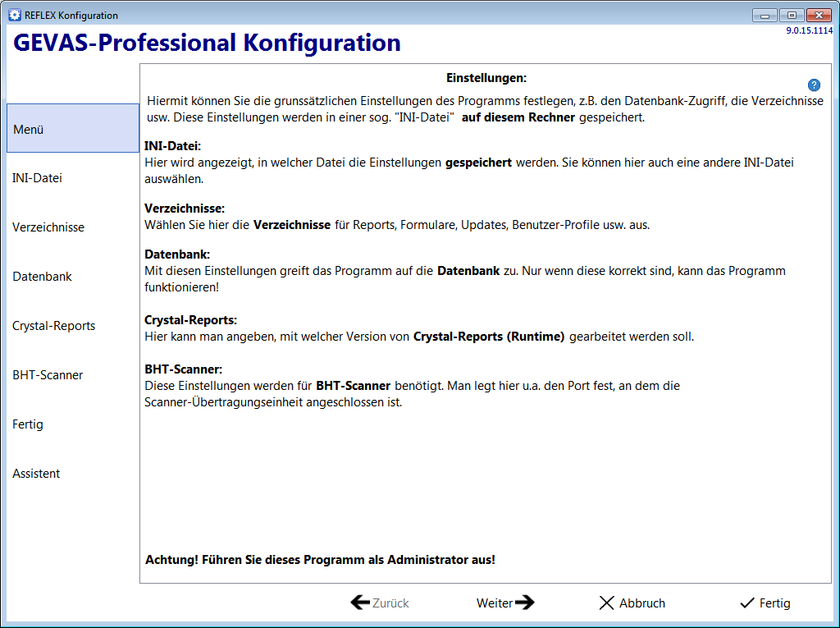Viewport: 840px width, 628px height.
Task: Click the GEVAS-Professional Konfiguration title
Action: tap(207, 43)
